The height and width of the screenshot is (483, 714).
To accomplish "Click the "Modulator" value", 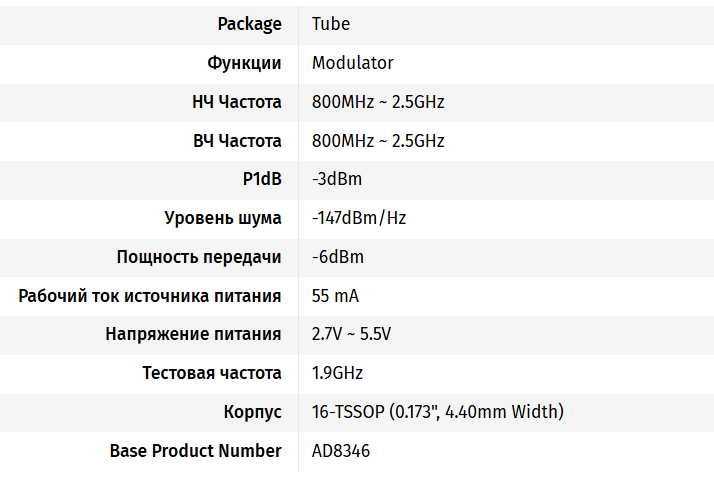I will [352, 63].
